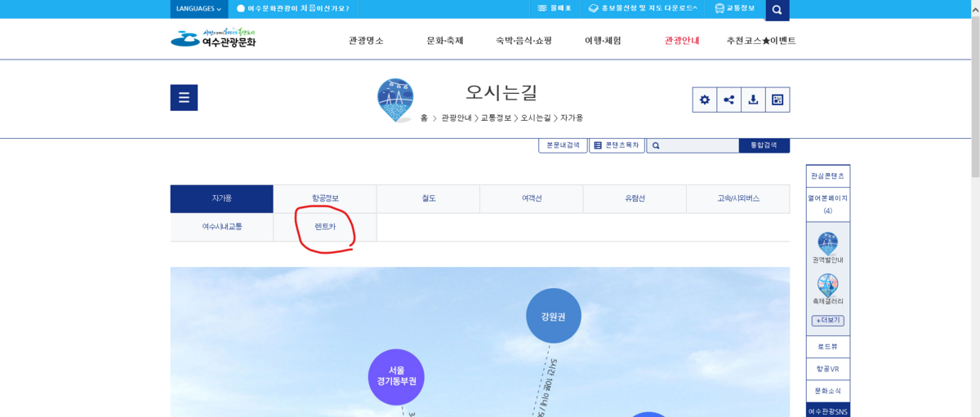Open 홍보물신청 및 지도 다운로드

(x=643, y=8)
